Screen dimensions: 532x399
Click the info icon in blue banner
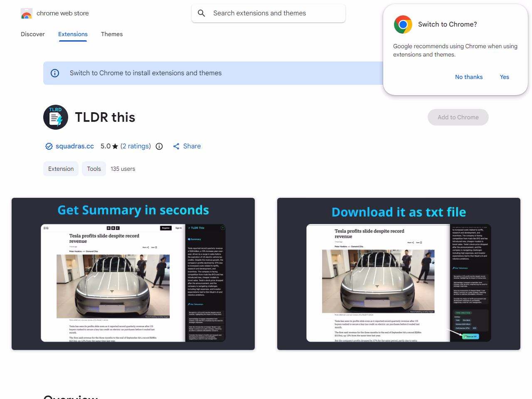point(55,73)
